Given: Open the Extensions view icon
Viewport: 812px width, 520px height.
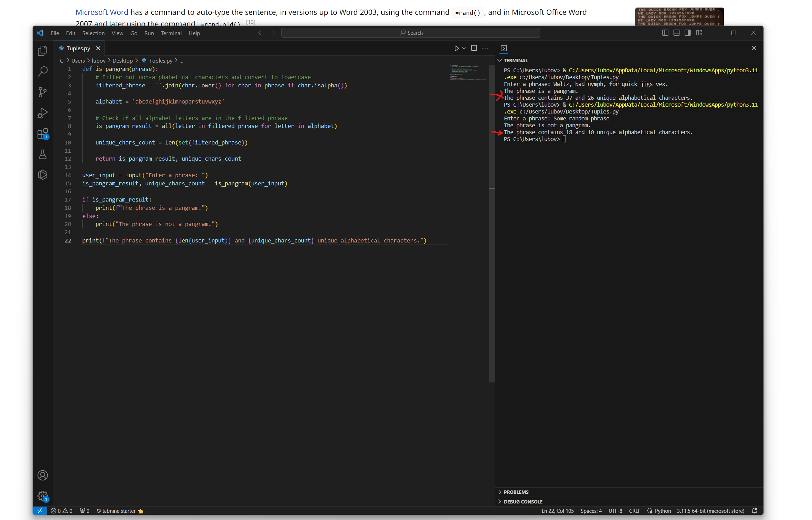Looking at the screenshot, I should coord(42,134).
